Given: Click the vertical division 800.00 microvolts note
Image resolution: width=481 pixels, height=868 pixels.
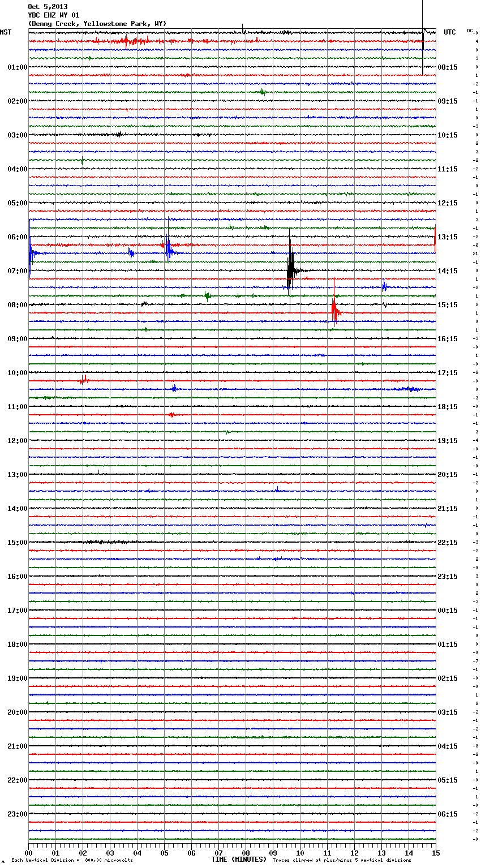Looking at the screenshot, I should click(72, 860).
